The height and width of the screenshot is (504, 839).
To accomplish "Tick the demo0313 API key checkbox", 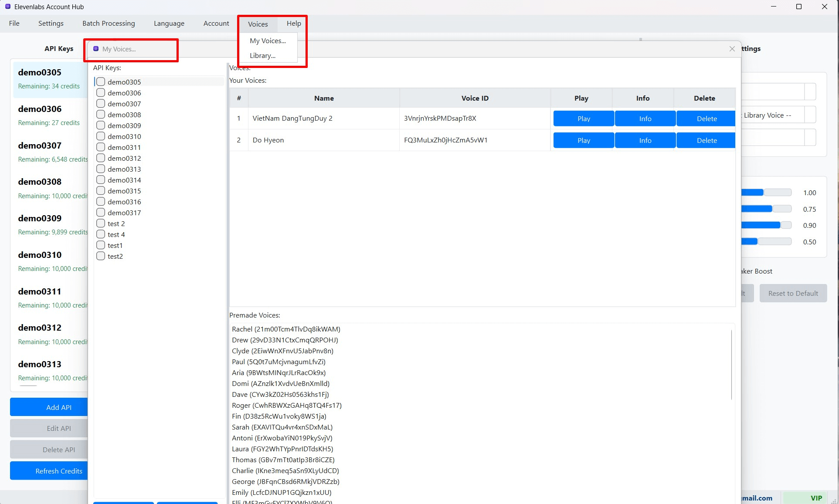I will (x=101, y=169).
